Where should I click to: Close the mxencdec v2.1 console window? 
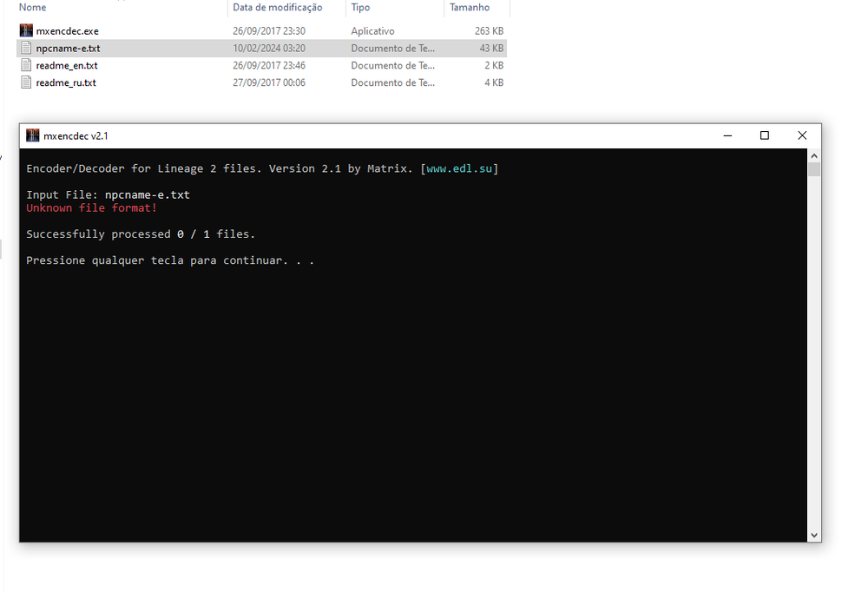coord(802,135)
